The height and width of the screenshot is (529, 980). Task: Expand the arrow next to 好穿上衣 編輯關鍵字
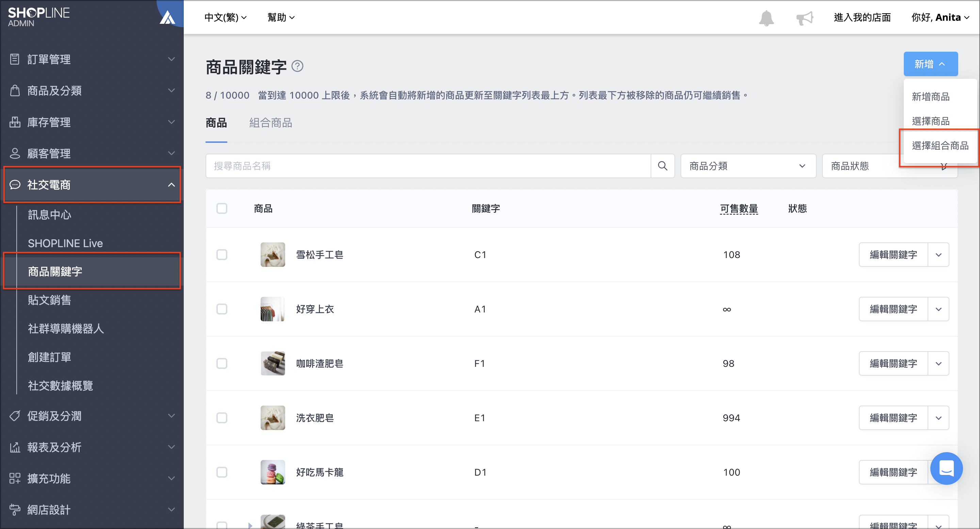pyautogui.click(x=938, y=309)
